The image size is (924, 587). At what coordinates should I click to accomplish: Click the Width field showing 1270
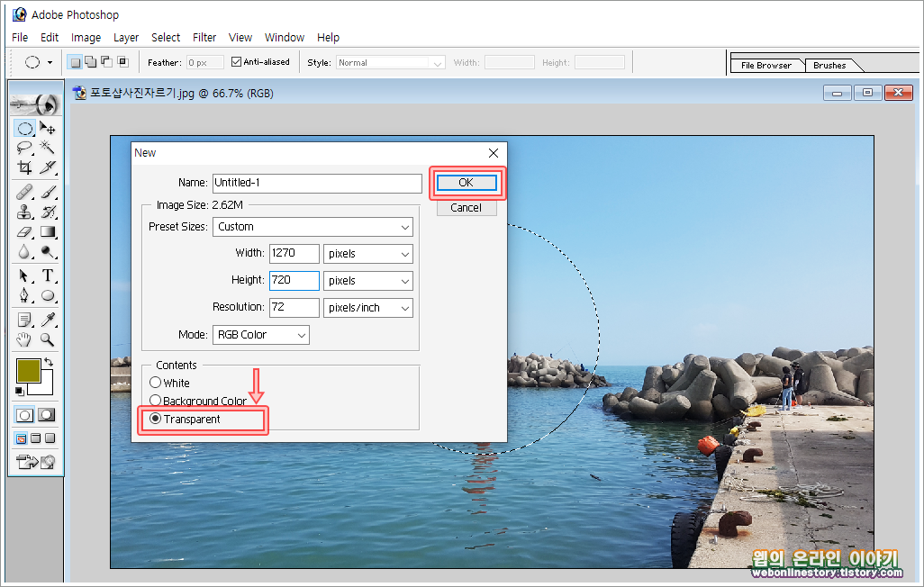(x=294, y=253)
